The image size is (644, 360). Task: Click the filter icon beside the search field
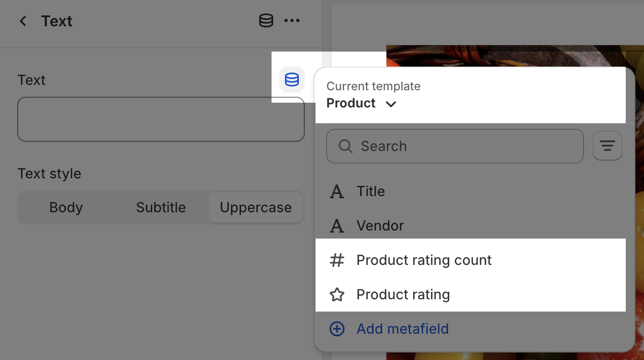coord(607,146)
